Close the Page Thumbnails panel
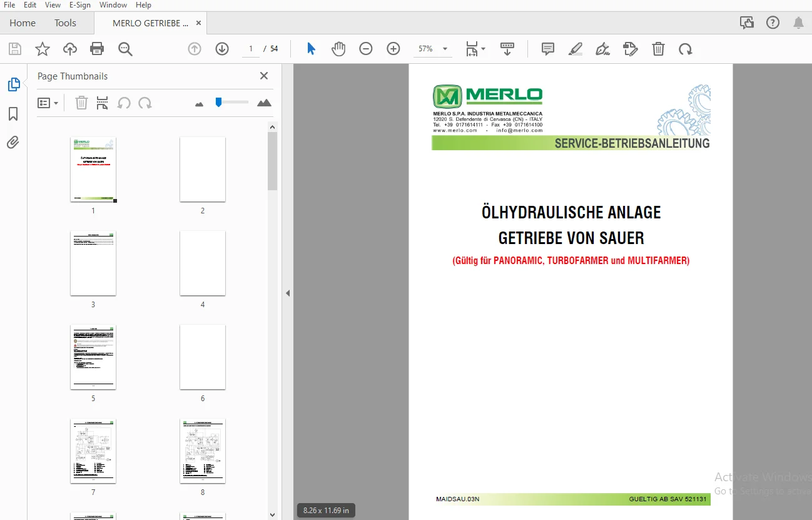Image resolution: width=812 pixels, height=520 pixels. pos(264,76)
